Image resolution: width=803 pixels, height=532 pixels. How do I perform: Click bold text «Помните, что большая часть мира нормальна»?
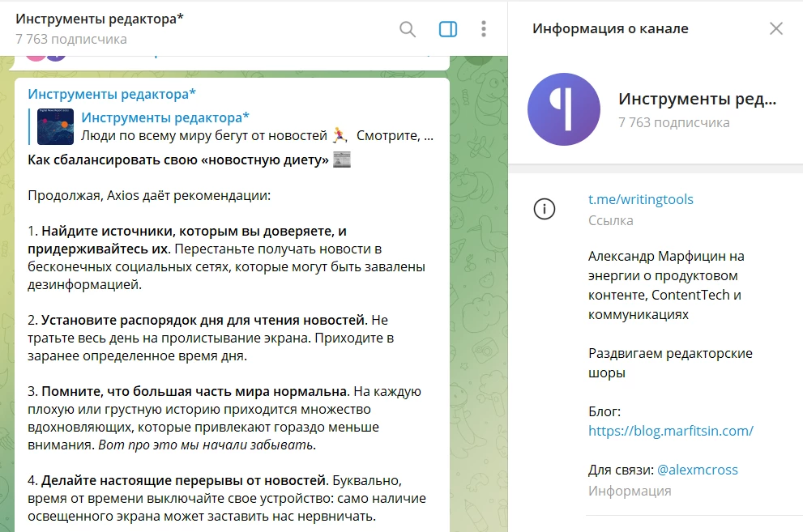point(194,391)
